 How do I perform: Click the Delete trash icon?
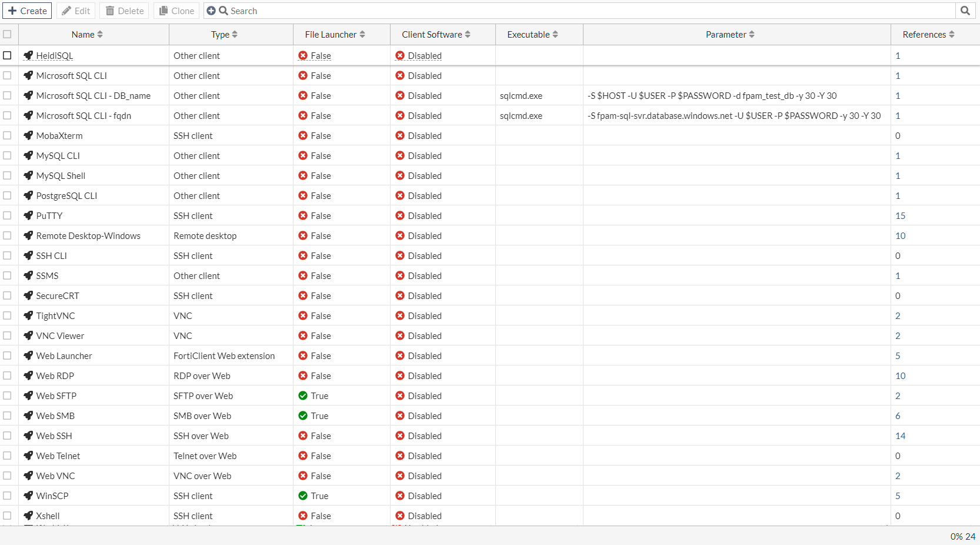(109, 11)
